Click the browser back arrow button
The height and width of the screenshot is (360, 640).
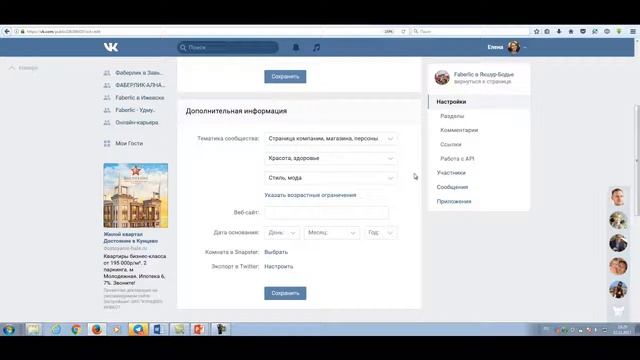[7, 31]
